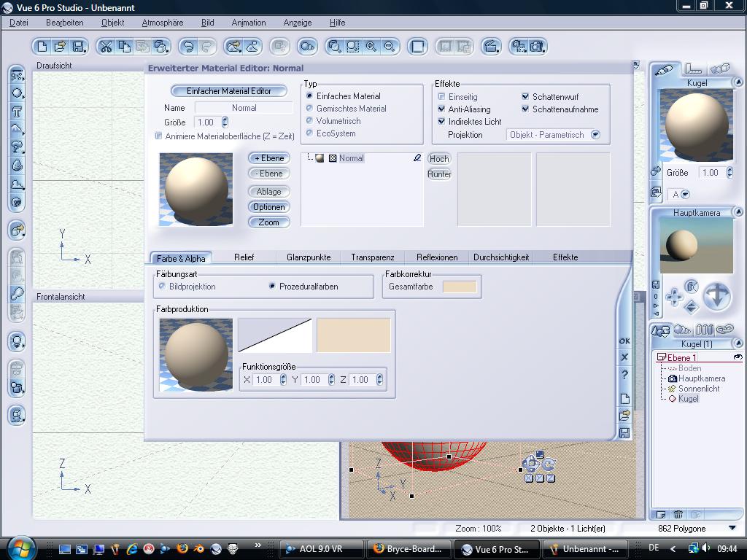The height and width of the screenshot is (560, 747).
Task: Toggle the Anti-Aliasing checkbox
Action: pos(441,109)
